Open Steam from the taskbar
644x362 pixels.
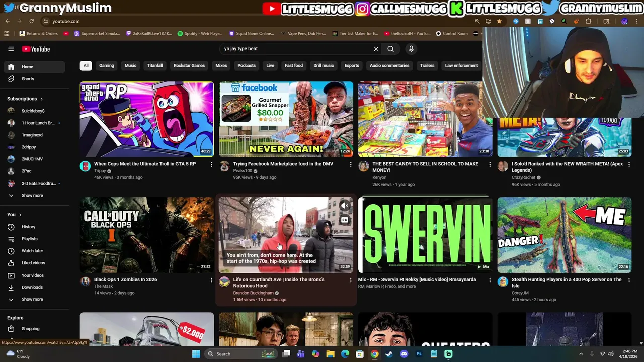[389, 354]
